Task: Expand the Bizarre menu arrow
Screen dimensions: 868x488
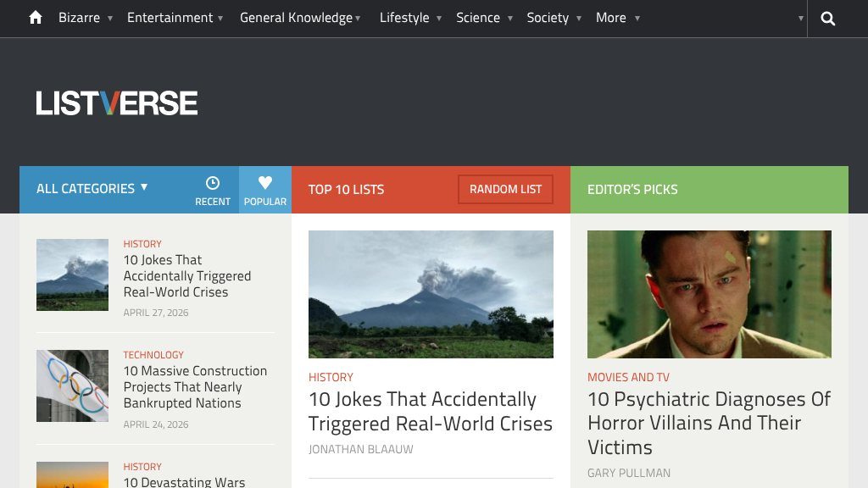Action: pyautogui.click(x=110, y=19)
